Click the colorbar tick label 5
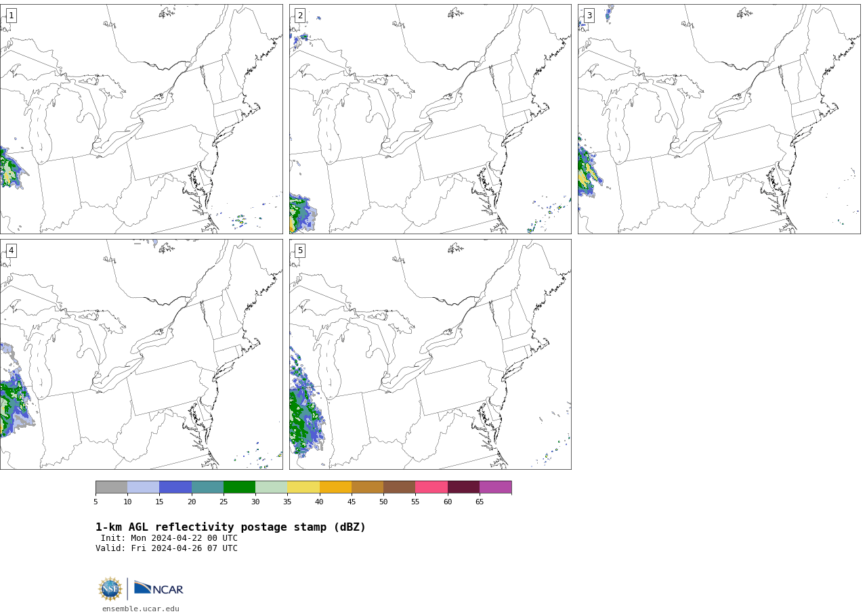The height and width of the screenshot is (616, 867). tap(96, 502)
